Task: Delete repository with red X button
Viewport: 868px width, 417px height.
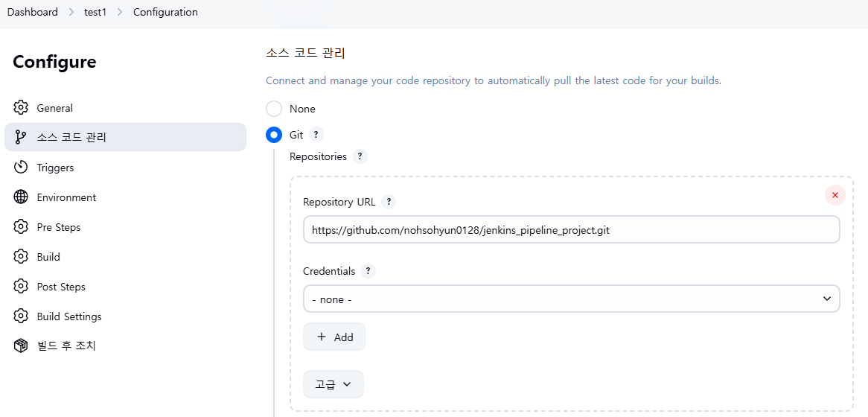Action: [x=835, y=195]
